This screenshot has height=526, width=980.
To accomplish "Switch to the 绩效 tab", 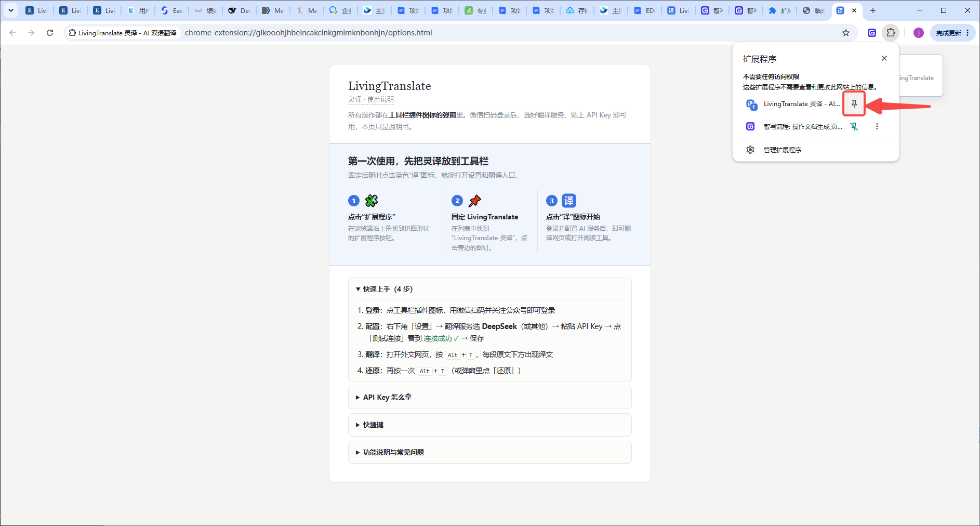I will click(206, 10).
